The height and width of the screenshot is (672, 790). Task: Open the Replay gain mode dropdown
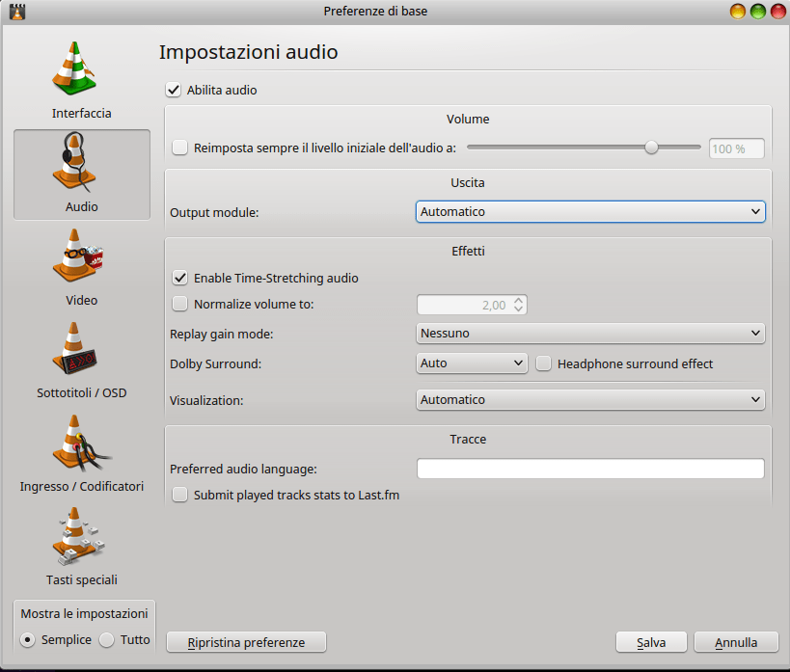(x=590, y=334)
